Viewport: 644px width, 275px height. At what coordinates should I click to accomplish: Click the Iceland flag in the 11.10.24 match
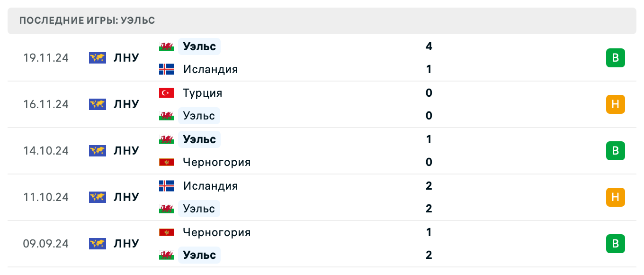tap(166, 186)
